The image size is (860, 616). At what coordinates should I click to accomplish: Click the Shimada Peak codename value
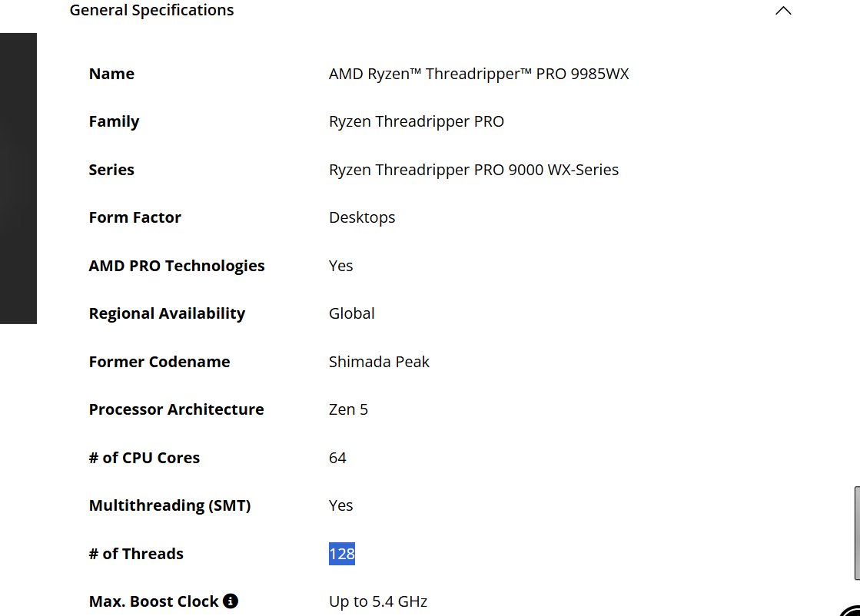[x=379, y=362]
